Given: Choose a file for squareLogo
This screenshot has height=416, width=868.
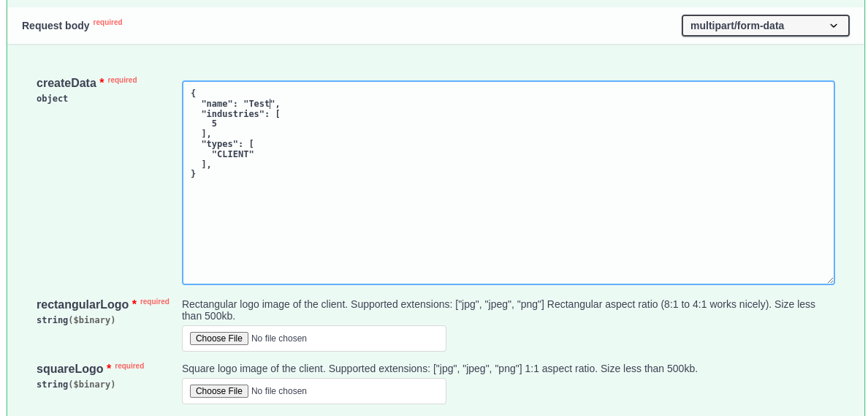Looking at the screenshot, I should tap(218, 391).
